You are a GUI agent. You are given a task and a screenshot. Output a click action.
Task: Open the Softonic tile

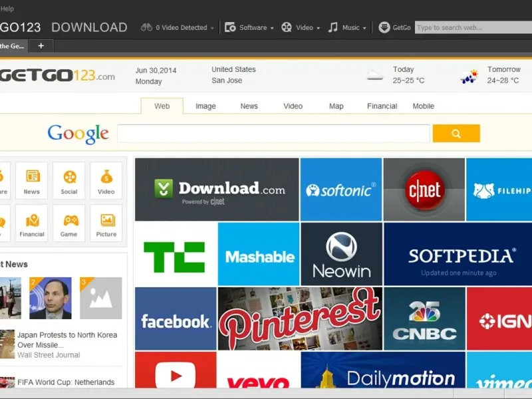(341, 190)
